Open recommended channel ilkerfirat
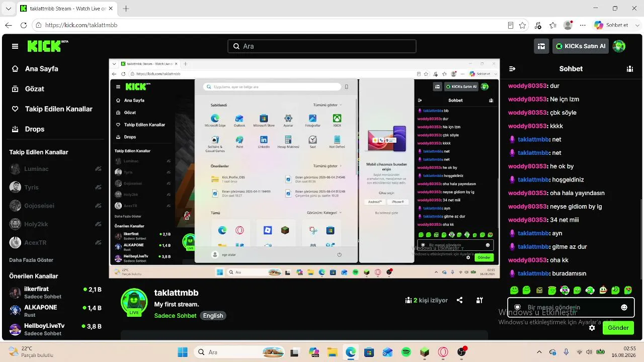The image size is (644, 362). point(55,293)
